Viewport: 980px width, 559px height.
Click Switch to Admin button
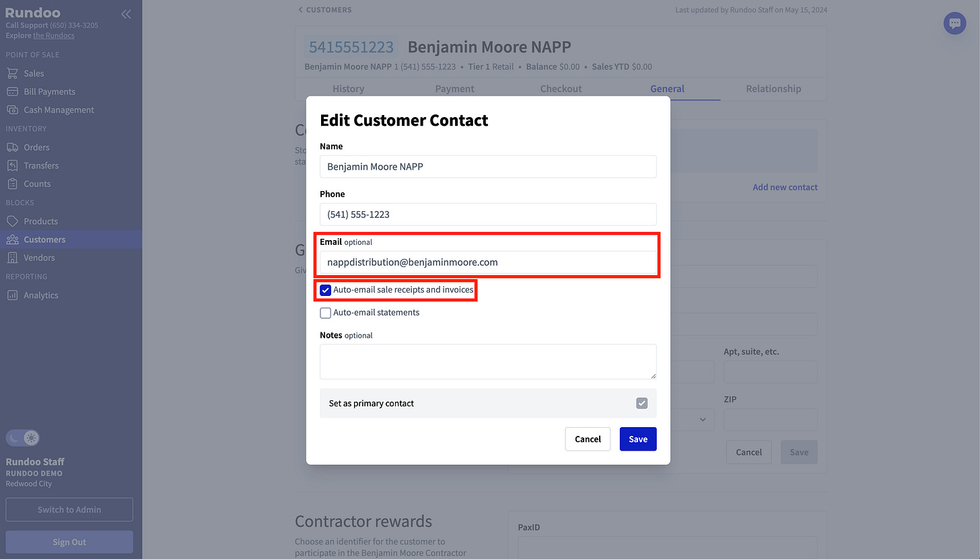click(x=69, y=509)
